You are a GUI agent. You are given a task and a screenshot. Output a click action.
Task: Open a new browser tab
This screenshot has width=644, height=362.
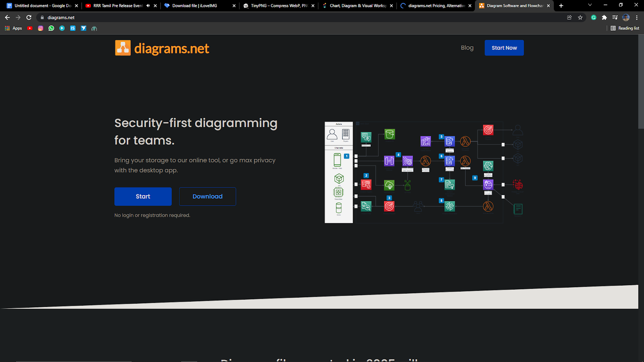click(x=561, y=6)
